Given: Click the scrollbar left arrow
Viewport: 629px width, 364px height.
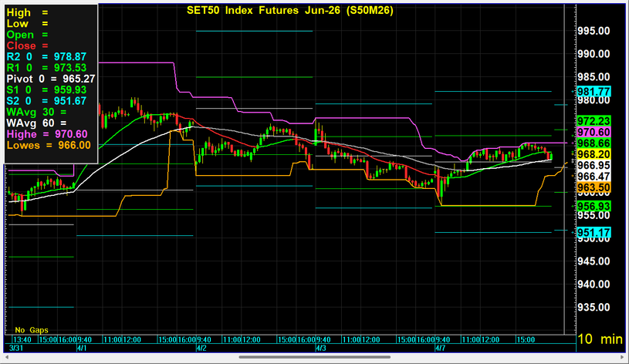Looking at the screenshot, I should click(x=5, y=357).
